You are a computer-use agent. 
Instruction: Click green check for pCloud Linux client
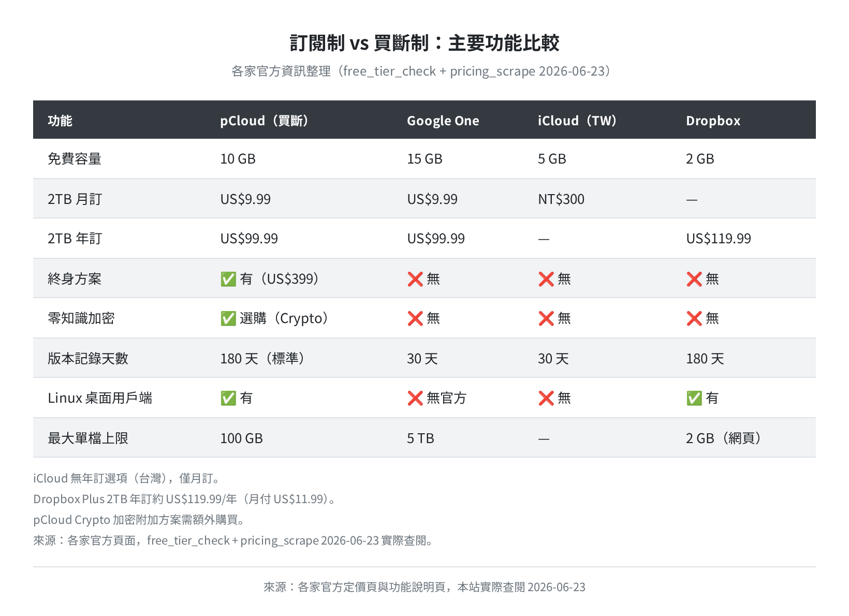point(228,398)
